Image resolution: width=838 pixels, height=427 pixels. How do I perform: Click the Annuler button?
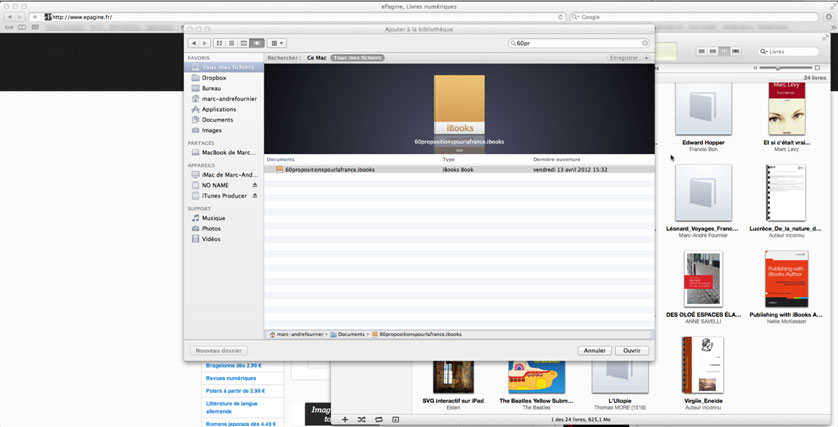[594, 351]
